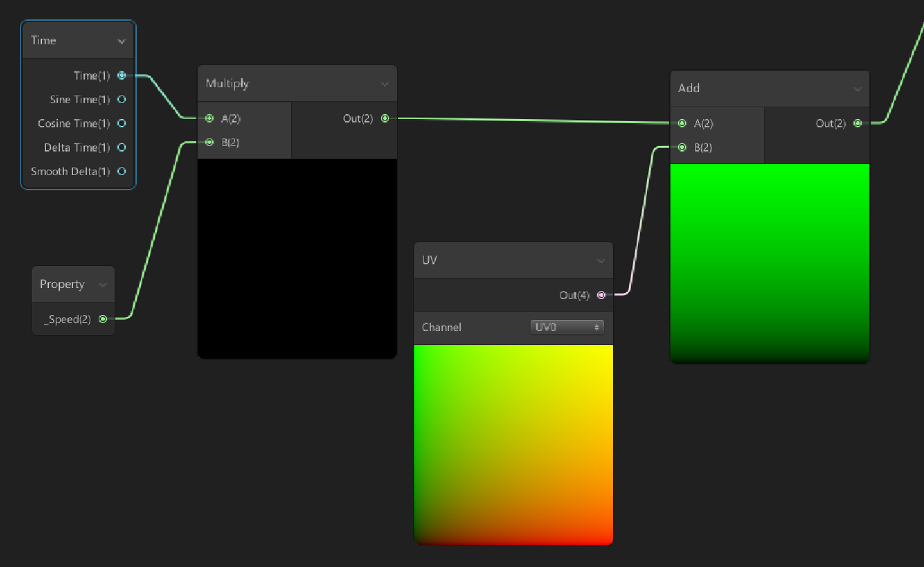Click the Smooth Delta(1) output port
924x567 pixels.
click(122, 171)
